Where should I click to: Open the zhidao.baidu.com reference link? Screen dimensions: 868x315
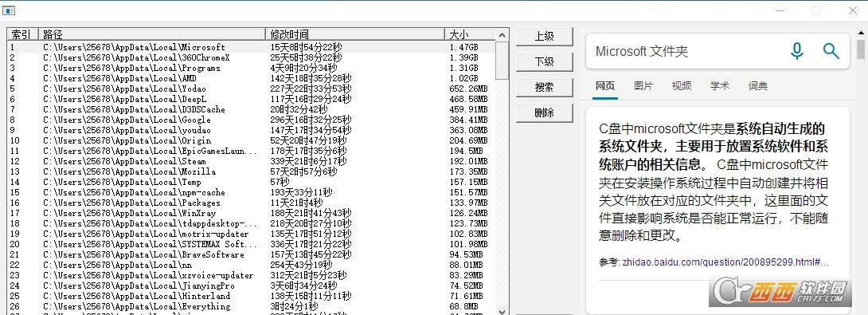click(x=725, y=262)
